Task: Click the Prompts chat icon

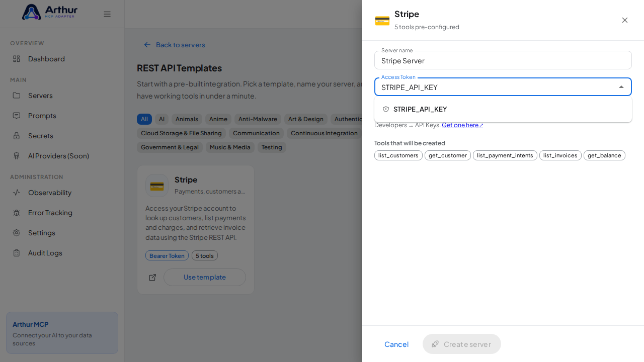Action: [17, 116]
